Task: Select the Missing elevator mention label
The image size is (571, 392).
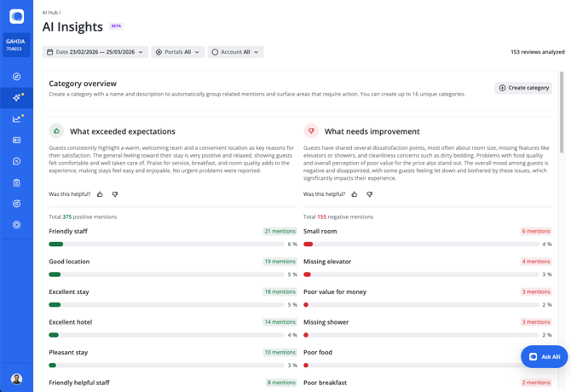Action: [327, 262]
